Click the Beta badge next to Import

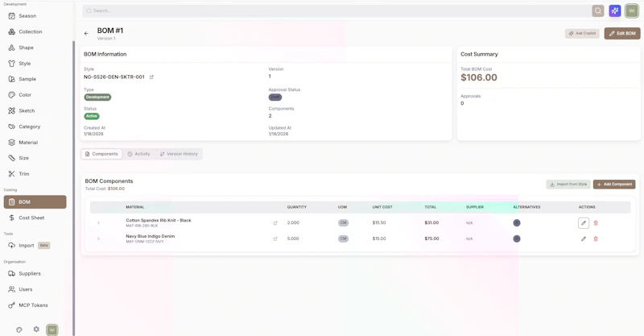click(44, 245)
